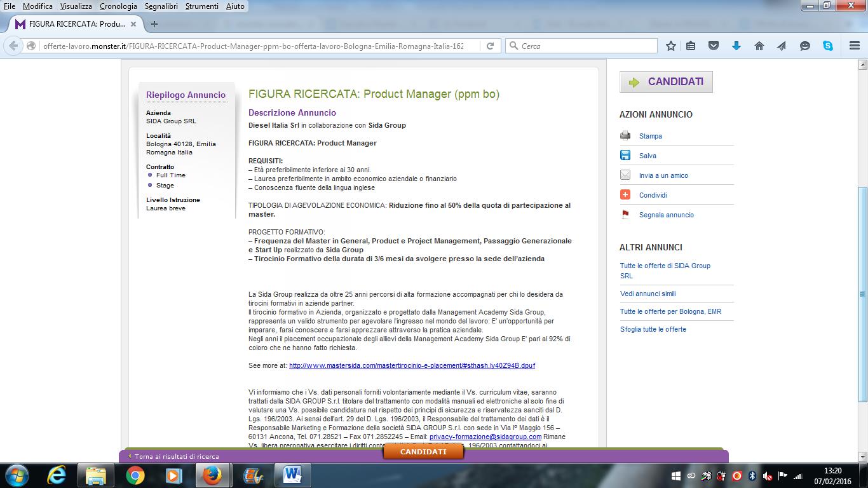868x488 pixels.
Task: Click Sfoglia tutte le offerte link
Action: tap(653, 329)
